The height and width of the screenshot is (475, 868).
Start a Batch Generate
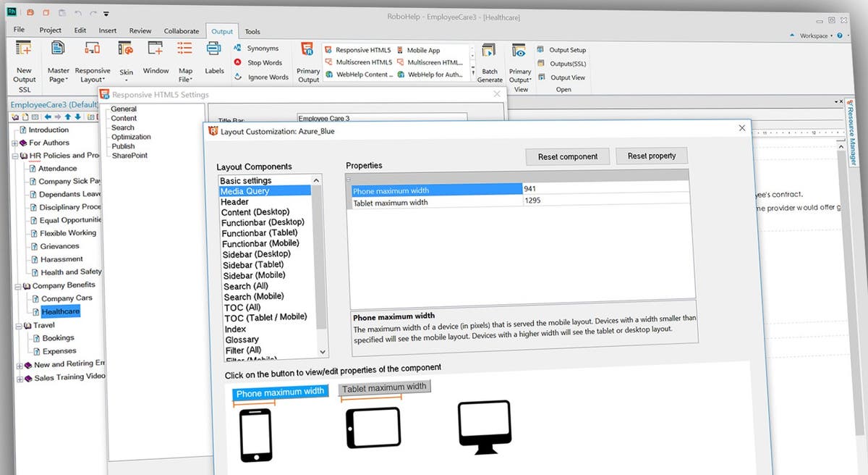pos(489,58)
